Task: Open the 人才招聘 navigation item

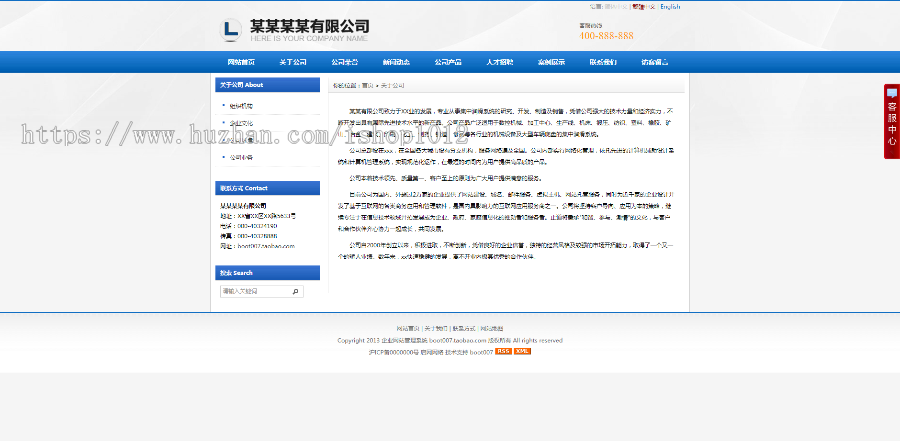Action: (499, 62)
